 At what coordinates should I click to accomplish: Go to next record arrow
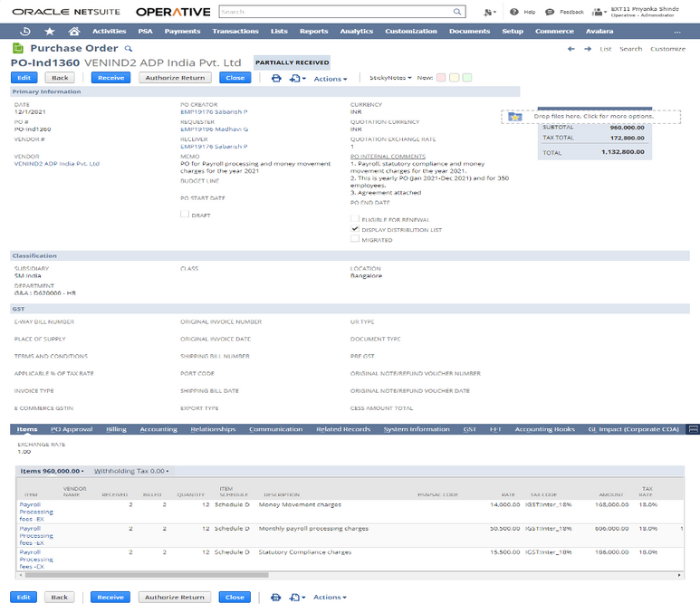pos(588,49)
